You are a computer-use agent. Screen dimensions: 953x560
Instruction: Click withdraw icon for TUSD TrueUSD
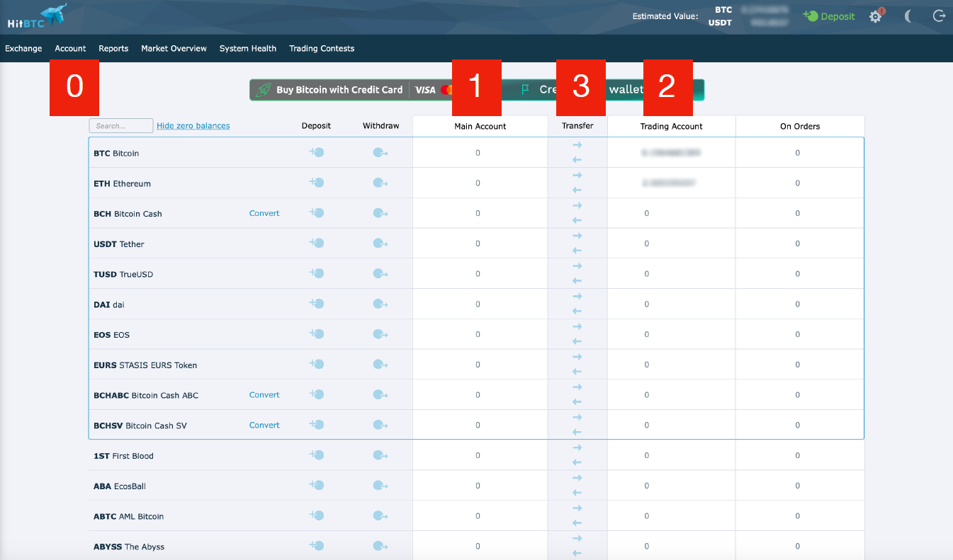(380, 275)
